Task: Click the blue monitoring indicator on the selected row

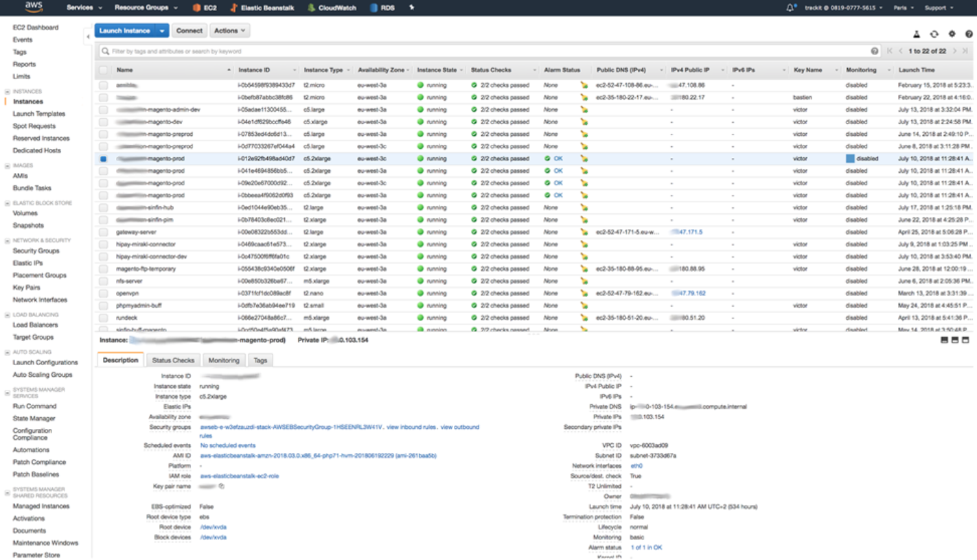Action: click(x=850, y=159)
